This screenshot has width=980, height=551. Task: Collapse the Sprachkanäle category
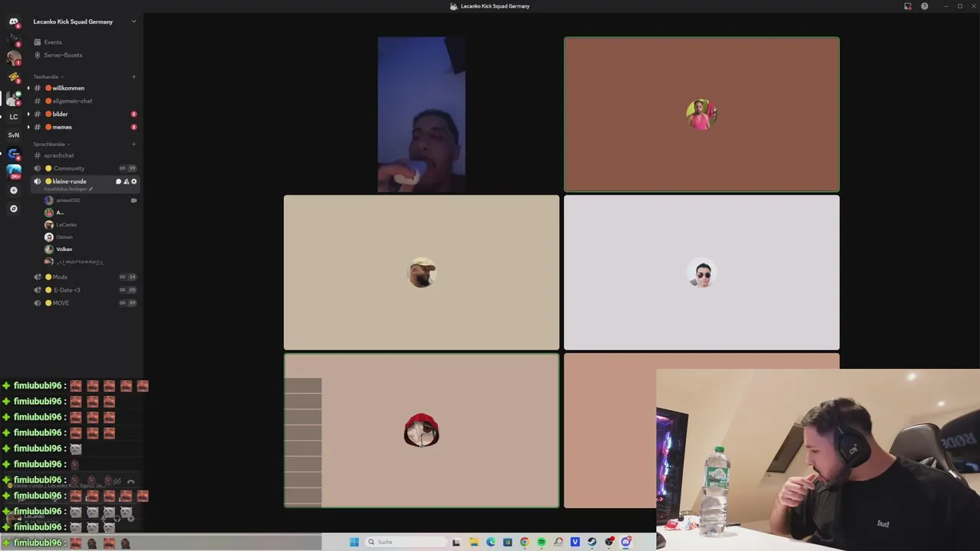tap(51, 144)
